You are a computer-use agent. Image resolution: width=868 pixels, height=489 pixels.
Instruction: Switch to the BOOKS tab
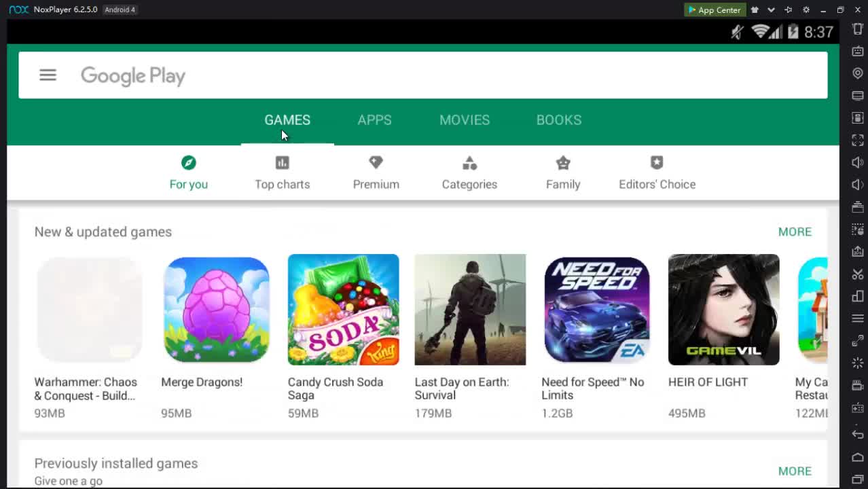click(x=559, y=120)
